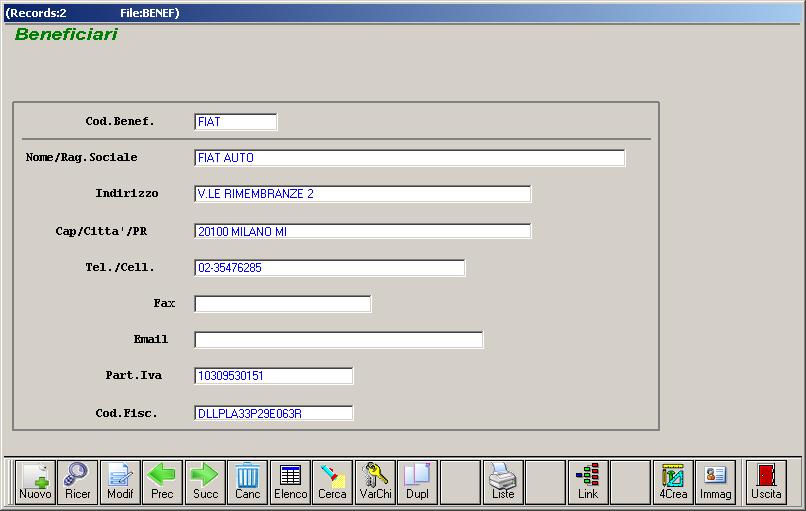806x511 pixels.
Task: Click the Cod.Fisc. label
Action: pyautogui.click(x=126, y=413)
